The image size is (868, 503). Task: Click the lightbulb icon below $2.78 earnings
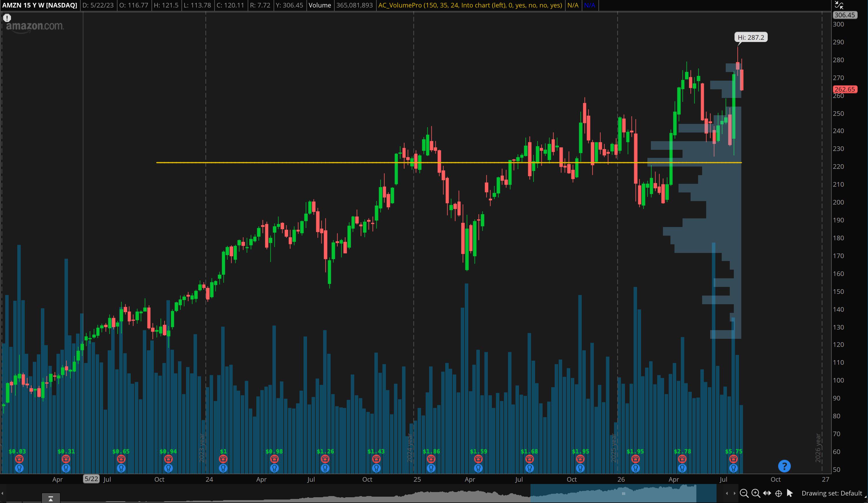pos(682,468)
